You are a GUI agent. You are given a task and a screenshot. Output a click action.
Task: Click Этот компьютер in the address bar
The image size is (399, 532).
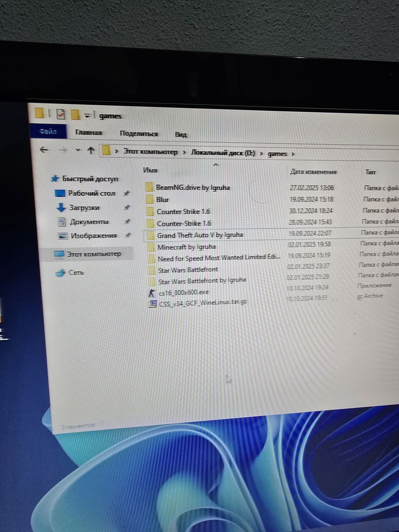point(150,152)
